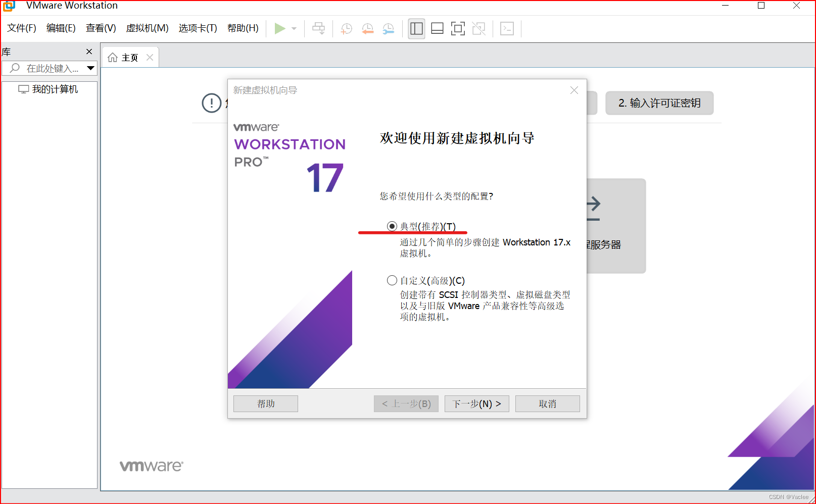This screenshot has width=816, height=504.
Task: Close the 主页 tab
Action: pyautogui.click(x=150, y=58)
